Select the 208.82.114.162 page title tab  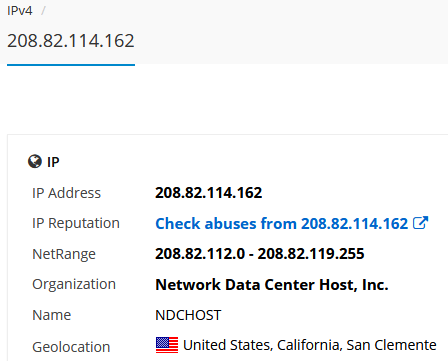coord(71,41)
